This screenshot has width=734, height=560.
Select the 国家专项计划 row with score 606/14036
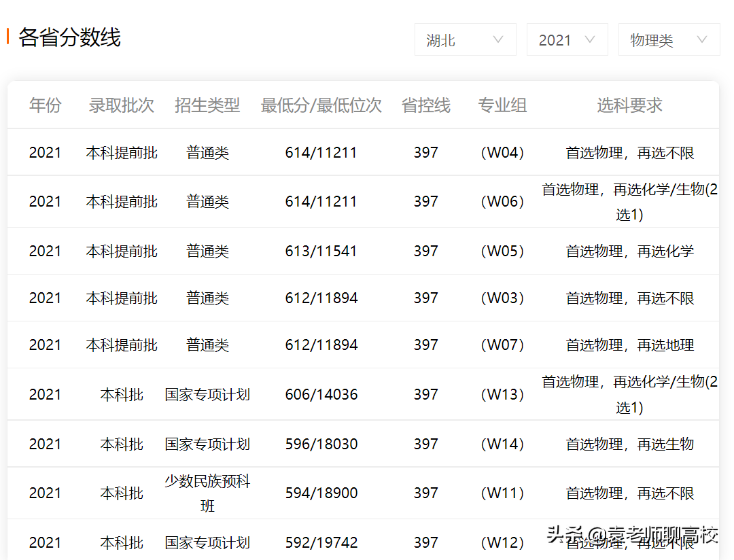point(321,394)
